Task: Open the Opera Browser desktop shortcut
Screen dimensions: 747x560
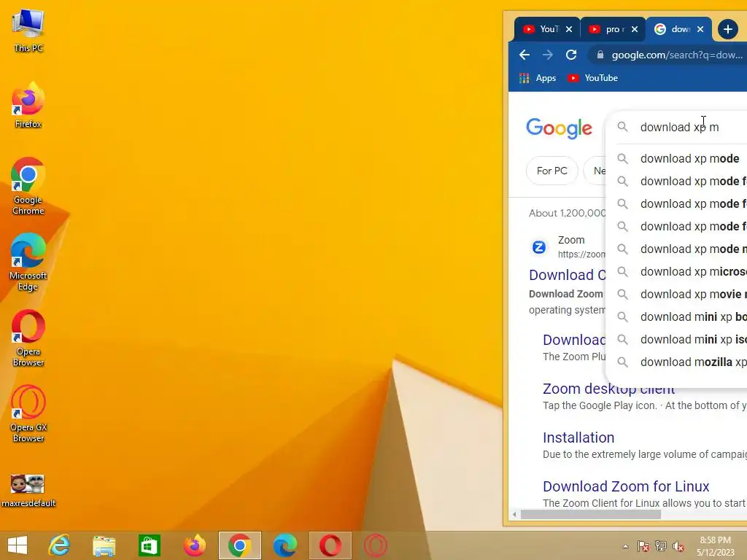Action: [28, 338]
